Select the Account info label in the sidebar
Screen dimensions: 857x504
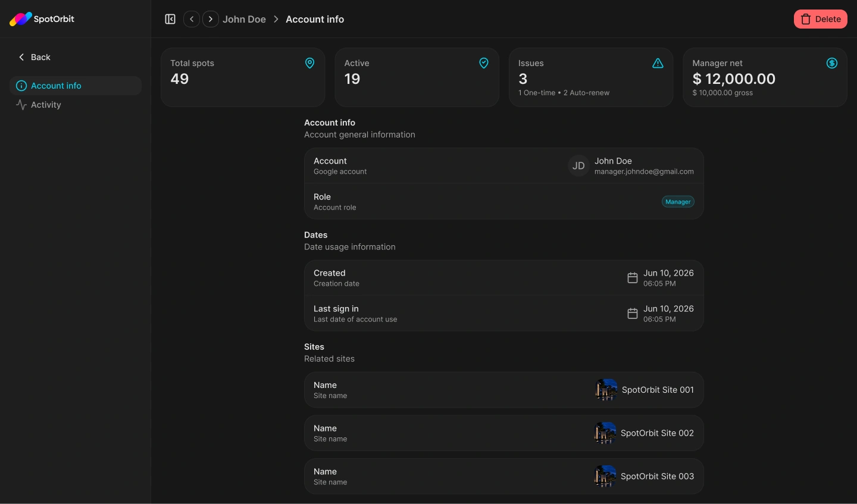56,86
